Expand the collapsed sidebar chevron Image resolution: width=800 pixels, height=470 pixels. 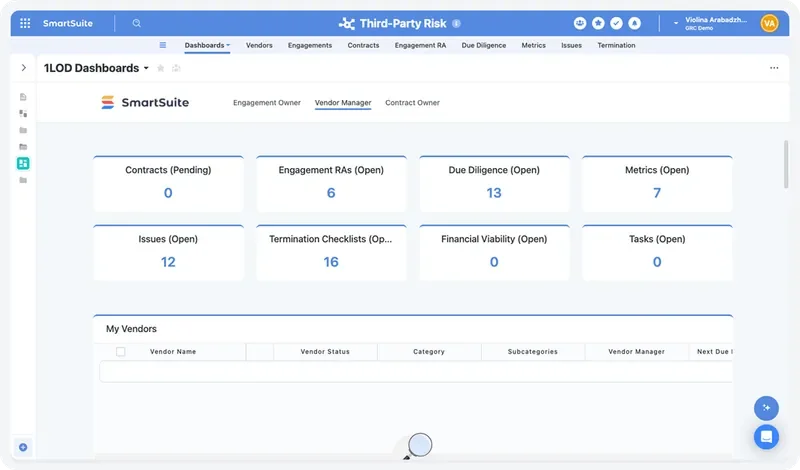tap(23, 67)
